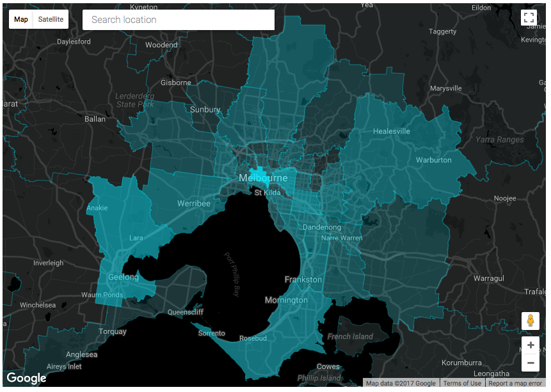Screen dimensions: 551x392
Task: Switch to Satellite view
Action: tap(52, 19)
